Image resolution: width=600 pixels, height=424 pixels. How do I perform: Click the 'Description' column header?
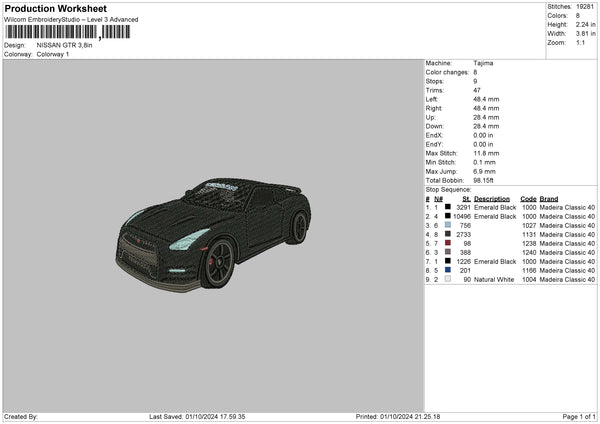click(x=492, y=199)
